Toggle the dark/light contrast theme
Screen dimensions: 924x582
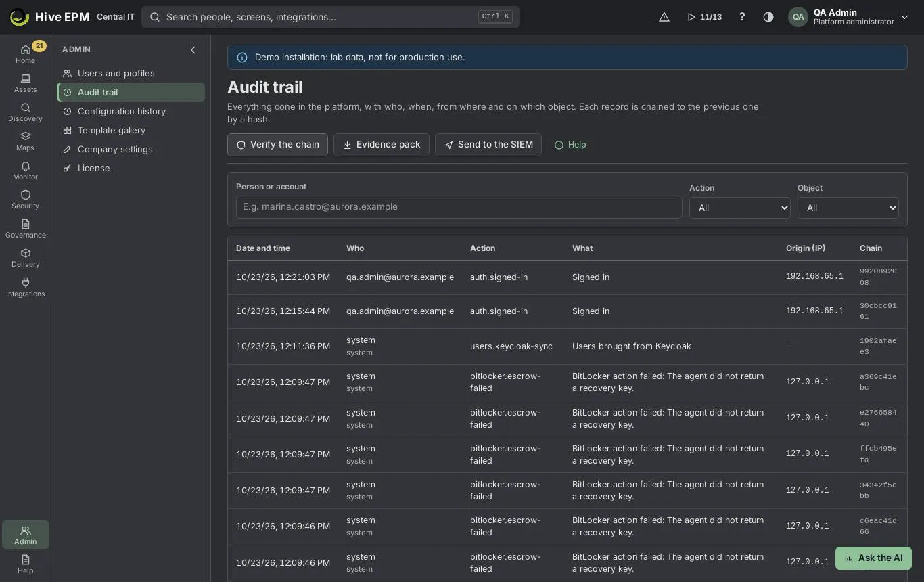768,17
